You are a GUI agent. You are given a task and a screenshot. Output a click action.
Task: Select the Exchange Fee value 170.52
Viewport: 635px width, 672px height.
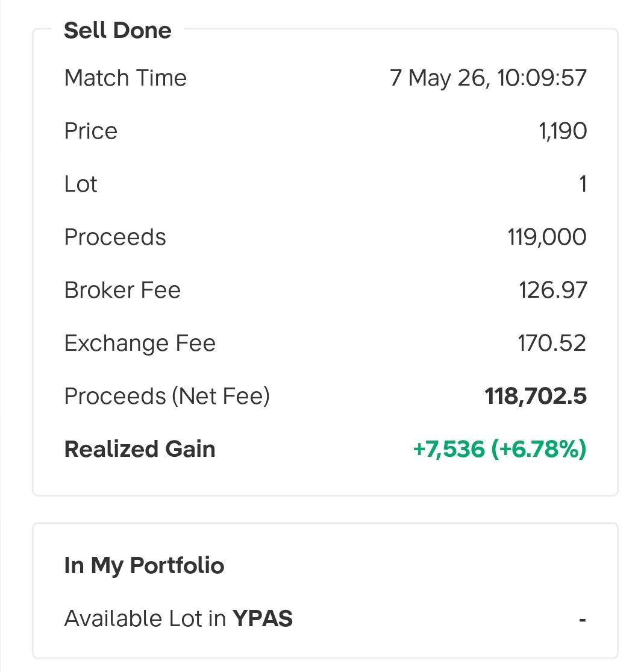[552, 344]
